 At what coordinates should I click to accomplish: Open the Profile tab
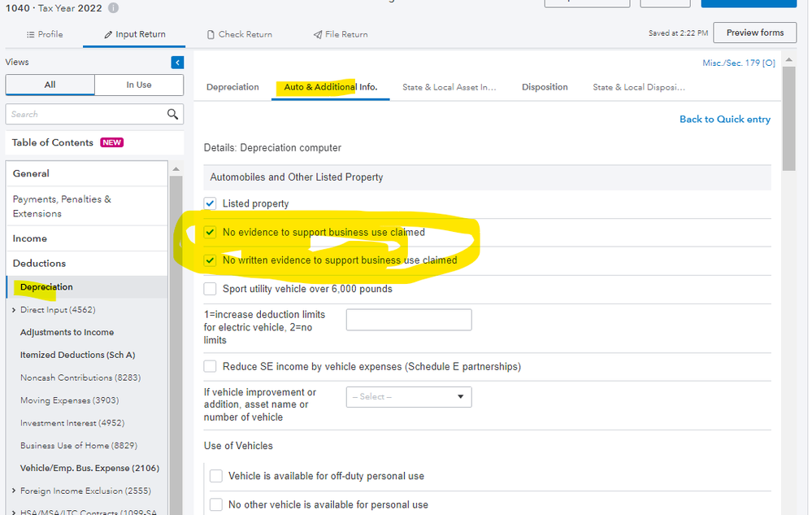pyautogui.click(x=44, y=34)
